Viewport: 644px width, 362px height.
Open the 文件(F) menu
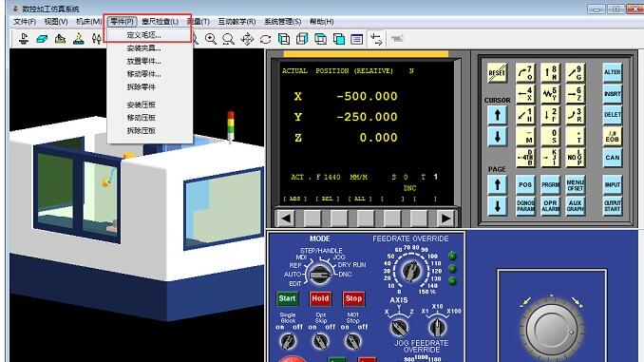pyautogui.click(x=25, y=21)
